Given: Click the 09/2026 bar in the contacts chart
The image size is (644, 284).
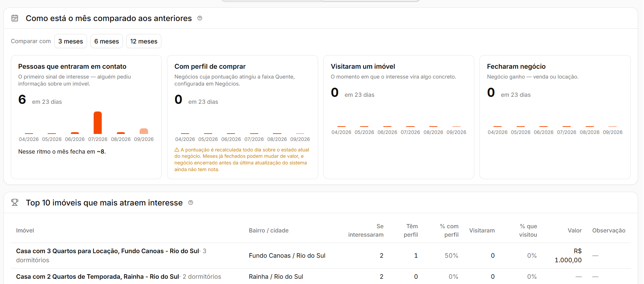Looking at the screenshot, I should point(144,131).
